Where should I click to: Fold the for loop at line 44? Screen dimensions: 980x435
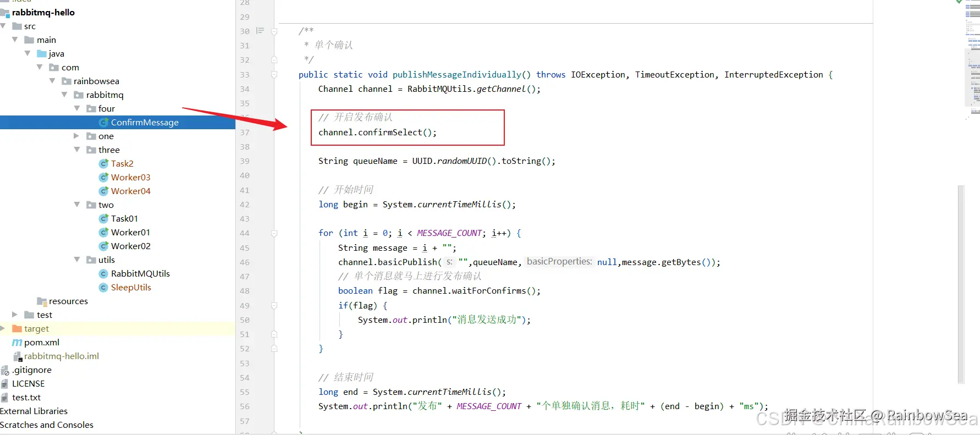click(274, 233)
